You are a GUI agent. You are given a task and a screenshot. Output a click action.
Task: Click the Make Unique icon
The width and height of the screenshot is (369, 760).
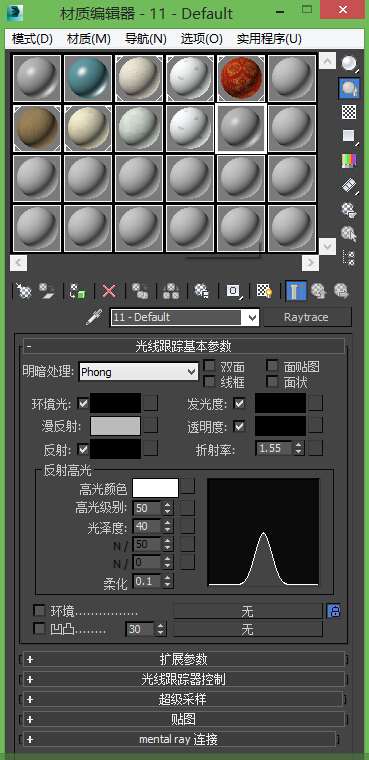pos(171,291)
